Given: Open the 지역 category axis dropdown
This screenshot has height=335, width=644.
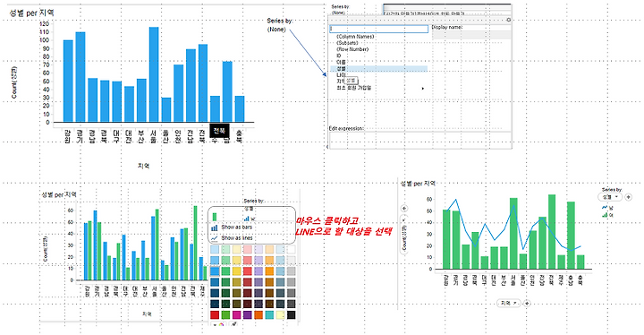Looking at the screenshot, I should [x=509, y=304].
